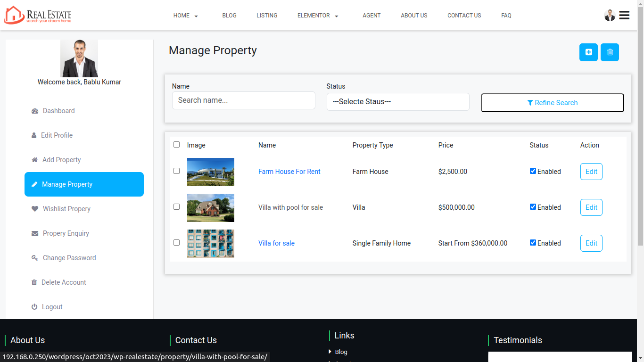Open the Listing menu item

(x=267, y=16)
